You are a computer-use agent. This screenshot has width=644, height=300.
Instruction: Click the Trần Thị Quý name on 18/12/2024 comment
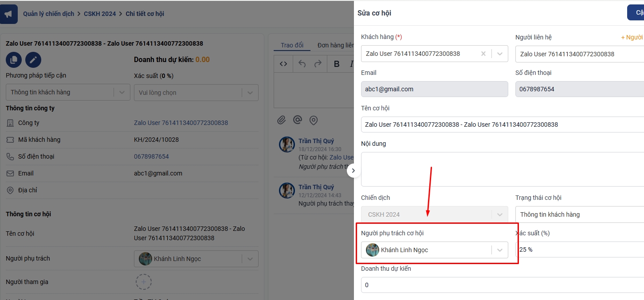pyautogui.click(x=316, y=141)
